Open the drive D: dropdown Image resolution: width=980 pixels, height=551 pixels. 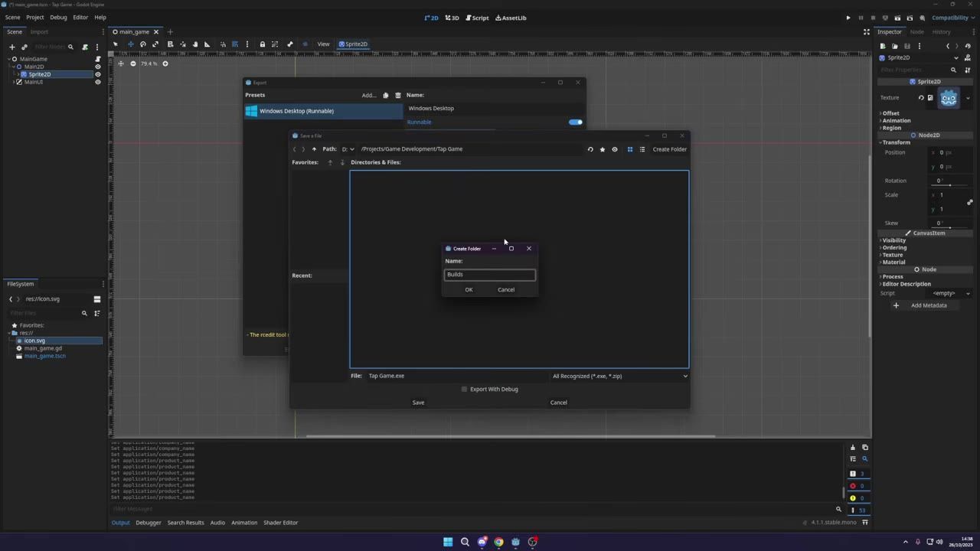[x=348, y=149]
